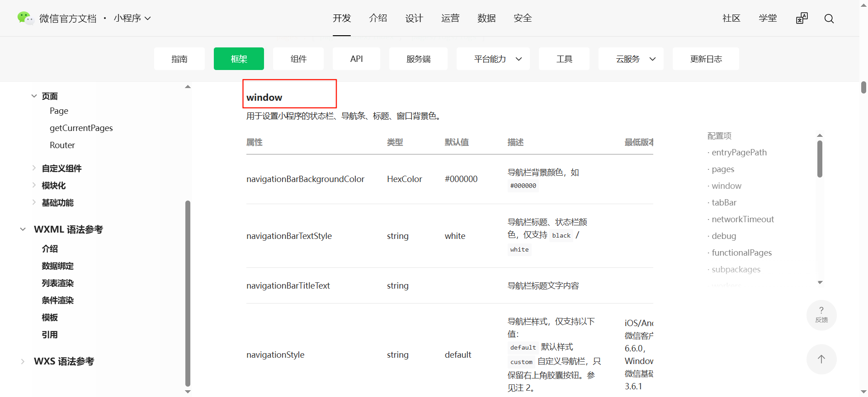Select the 工具 sub-navigation button
The image size is (868, 397).
click(564, 59)
